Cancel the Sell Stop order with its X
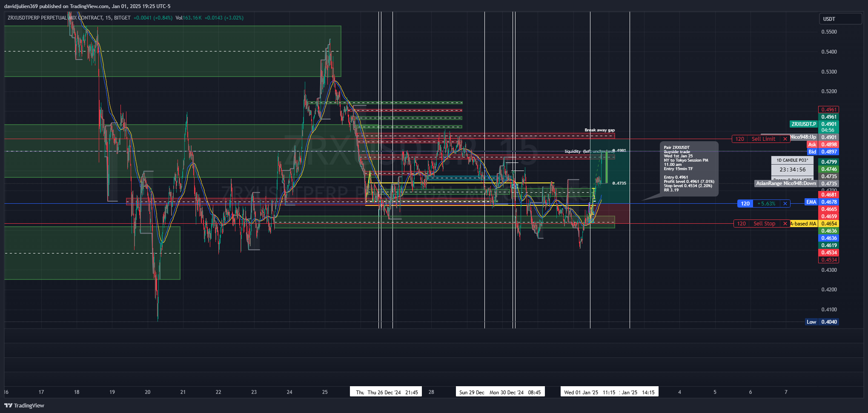This screenshot has width=868, height=413. pos(785,224)
